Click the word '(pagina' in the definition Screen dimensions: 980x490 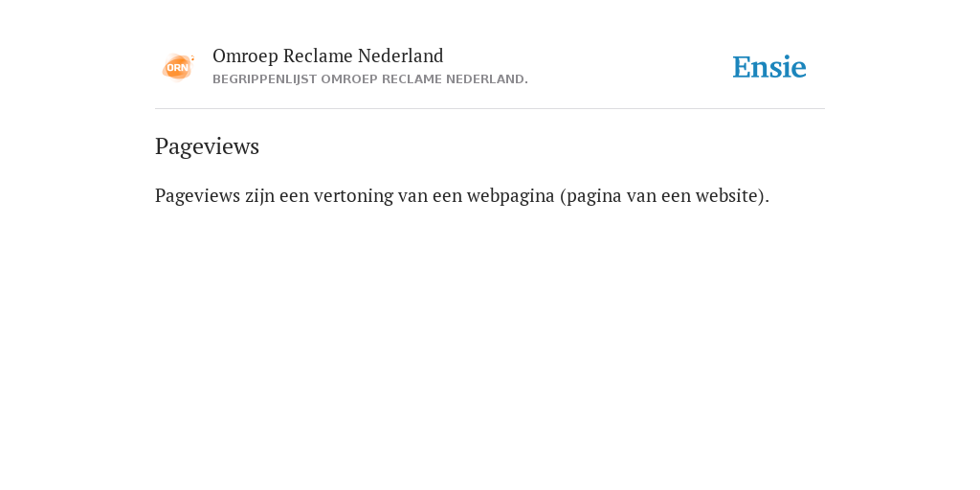pyautogui.click(x=590, y=195)
